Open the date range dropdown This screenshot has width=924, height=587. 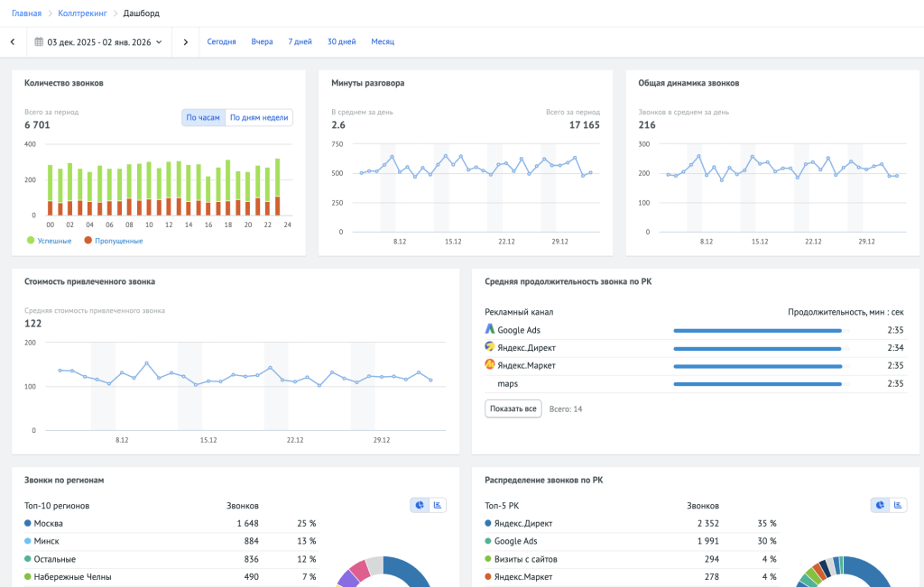(100, 41)
